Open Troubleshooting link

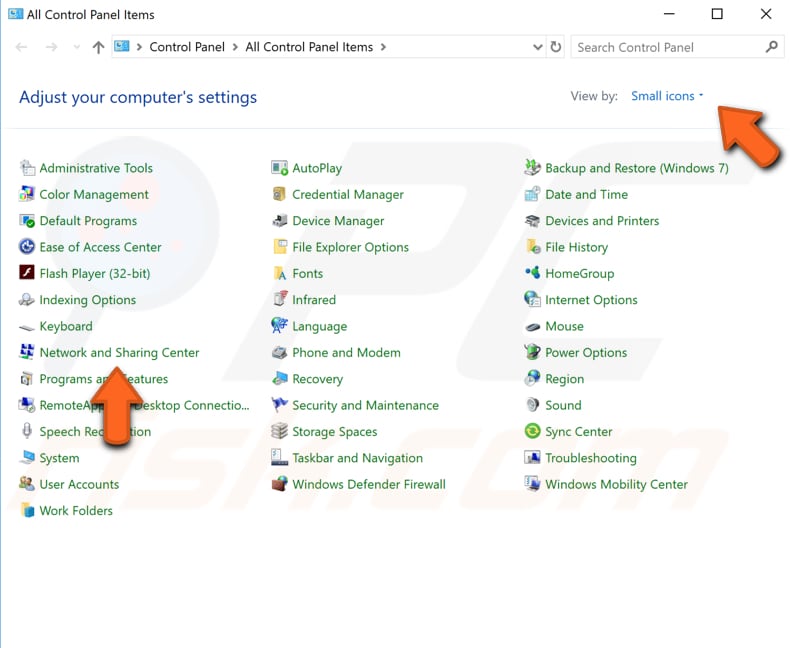tap(590, 458)
